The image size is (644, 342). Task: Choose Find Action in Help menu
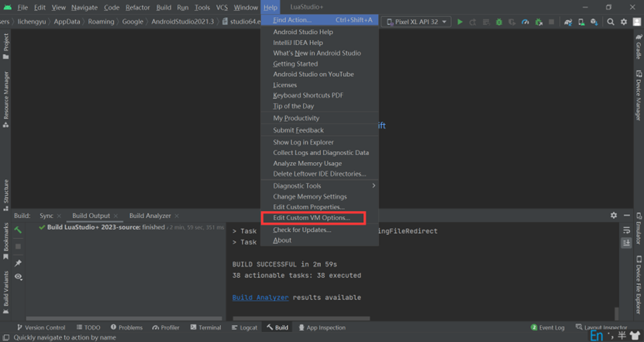click(319, 19)
